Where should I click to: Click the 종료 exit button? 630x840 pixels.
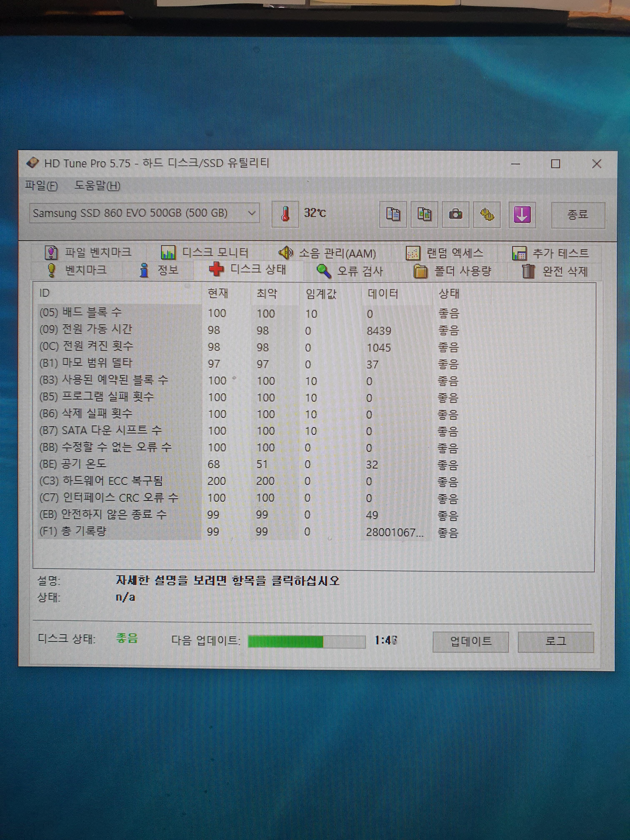click(577, 215)
